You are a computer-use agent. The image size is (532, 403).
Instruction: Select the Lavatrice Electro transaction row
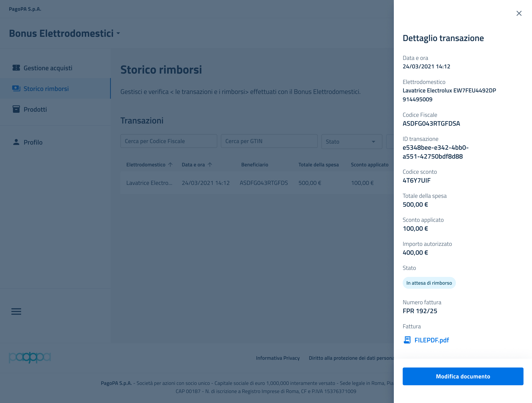coord(241,183)
